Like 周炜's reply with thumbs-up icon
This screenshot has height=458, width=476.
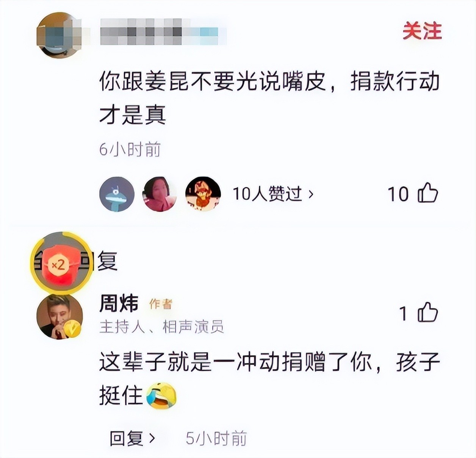click(427, 313)
